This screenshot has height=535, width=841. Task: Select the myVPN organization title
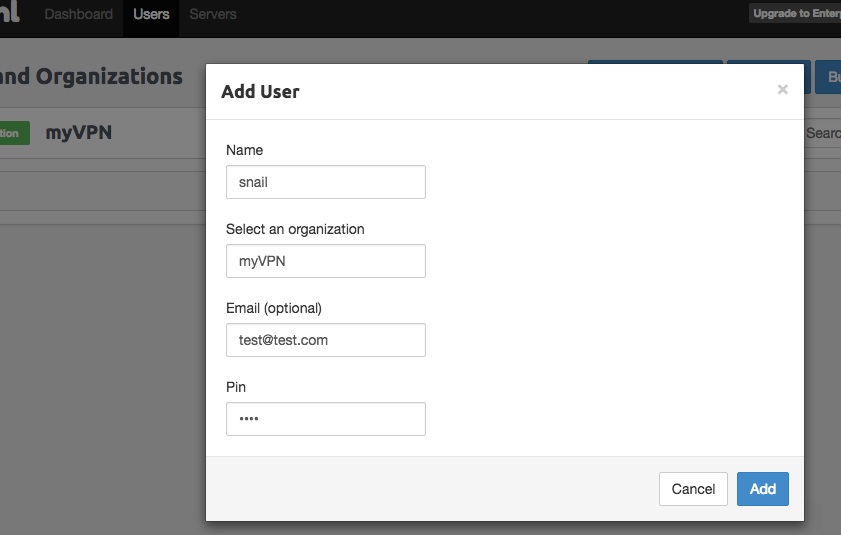(79, 133)
